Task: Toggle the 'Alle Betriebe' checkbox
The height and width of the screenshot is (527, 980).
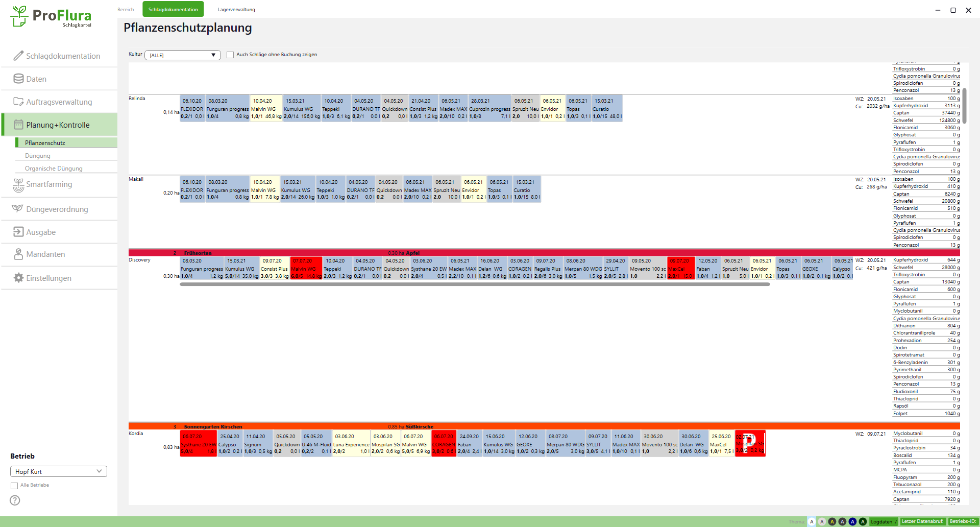Action: click(x=14, y=486)
